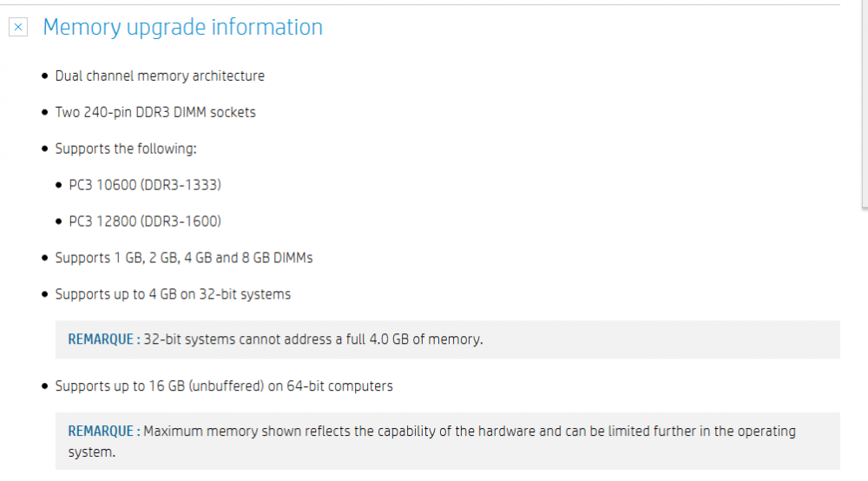Viewport: 868px width, 481px height.
Task: Click bullet before PC3 10600 entry
Action: click(x=59, y=186)
